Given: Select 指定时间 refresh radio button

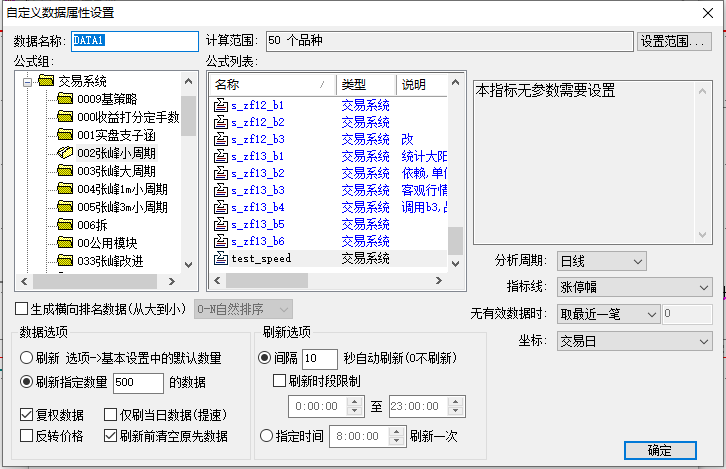Looking at the screenshot, I should coord(266,436).
